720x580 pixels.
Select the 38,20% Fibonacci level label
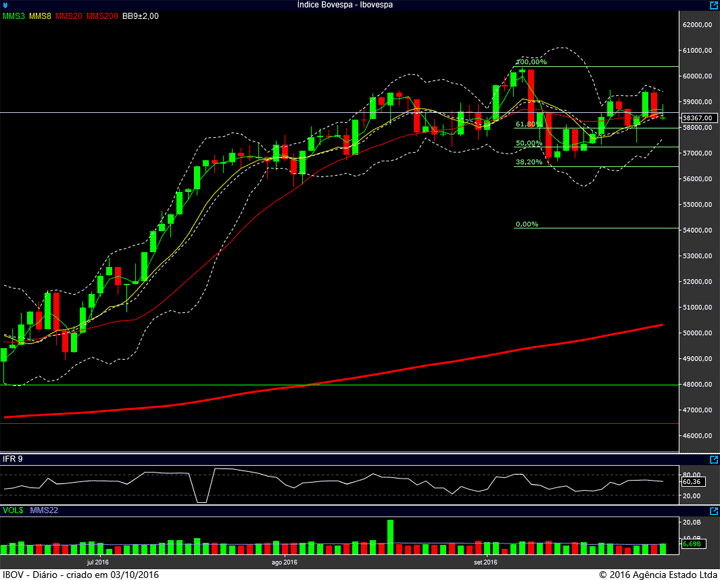coord(529,162)
